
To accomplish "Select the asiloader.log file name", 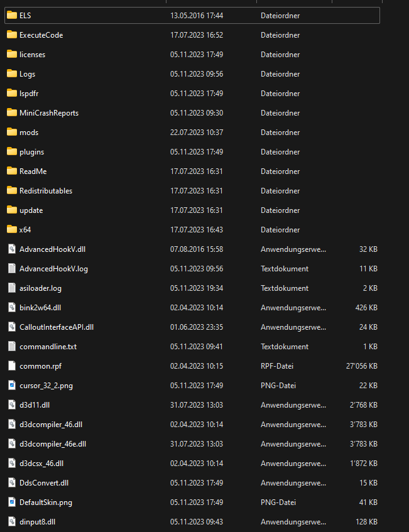I will [x=40, y=288].
